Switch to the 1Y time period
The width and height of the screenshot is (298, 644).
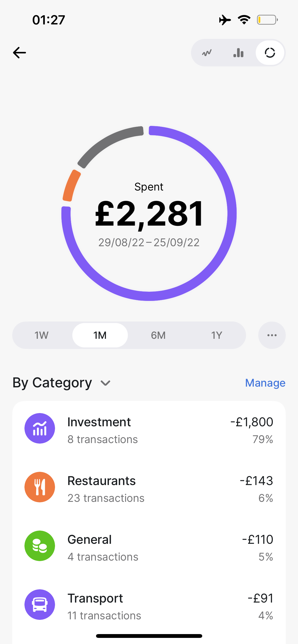coord(217,335)
